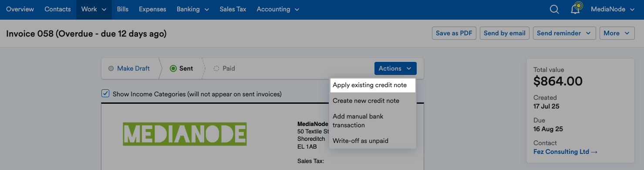Expand the Work navigation menu
The image size is (644, 170).
(94, 9)
